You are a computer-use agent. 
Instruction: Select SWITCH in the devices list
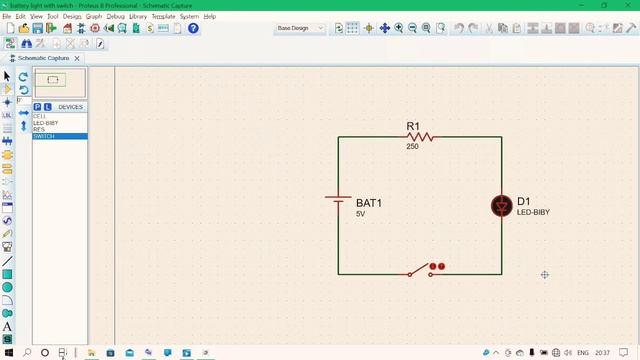click(60, 136)
